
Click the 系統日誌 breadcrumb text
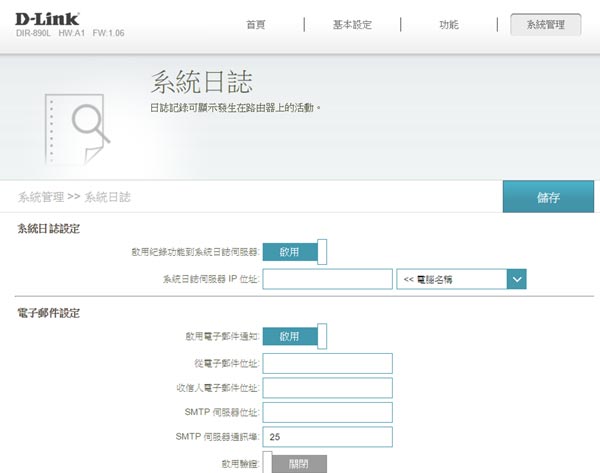click(x=108, y=197)
